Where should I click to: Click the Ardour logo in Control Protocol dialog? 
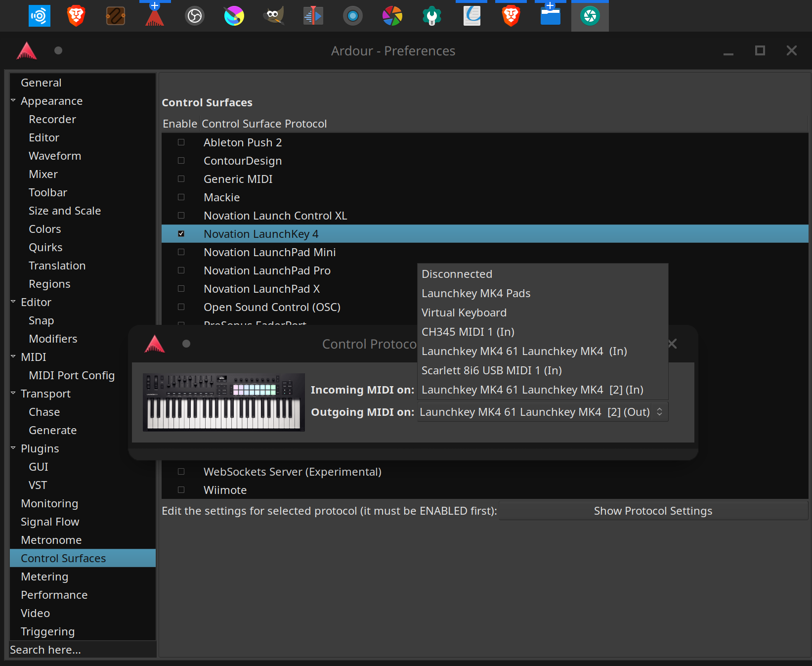pyautogui.click(x=155, y=344)
